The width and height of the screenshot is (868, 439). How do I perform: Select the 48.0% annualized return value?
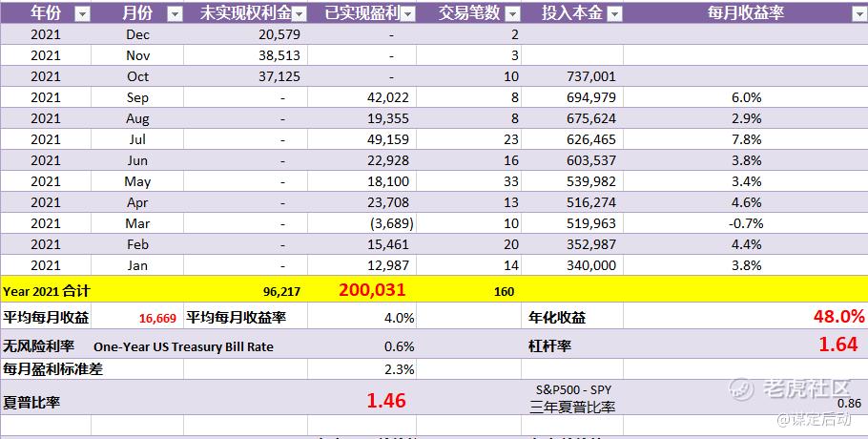coord(838,317)
